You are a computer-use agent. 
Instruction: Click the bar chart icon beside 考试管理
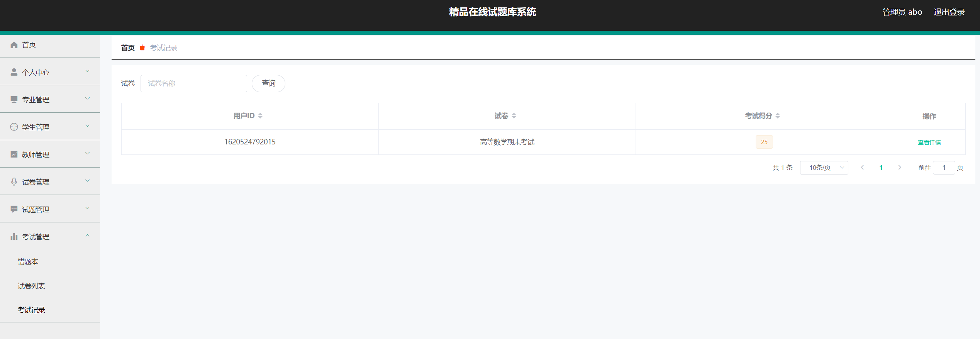point(14,236)
